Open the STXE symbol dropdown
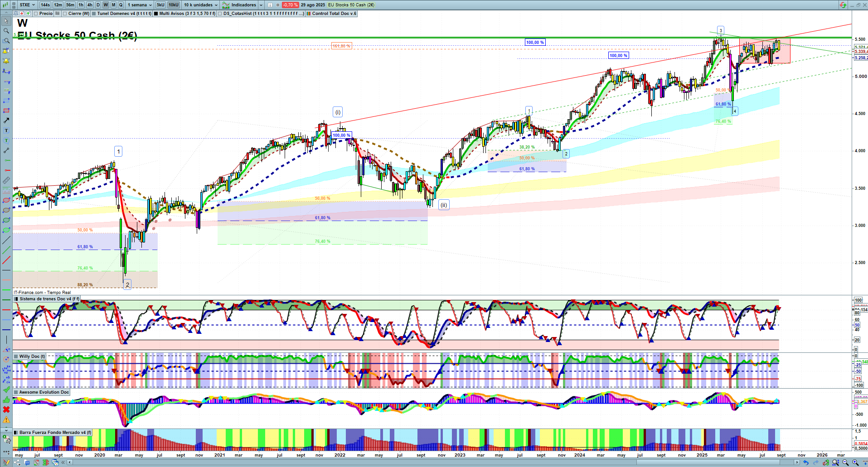This screenshot has height=467, width=868. (27, 5)
